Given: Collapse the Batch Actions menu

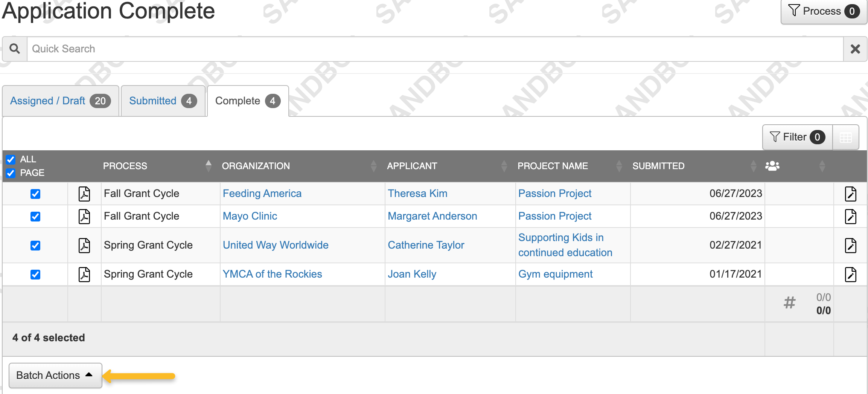Looking at the screenshot, I should (55, 375).
